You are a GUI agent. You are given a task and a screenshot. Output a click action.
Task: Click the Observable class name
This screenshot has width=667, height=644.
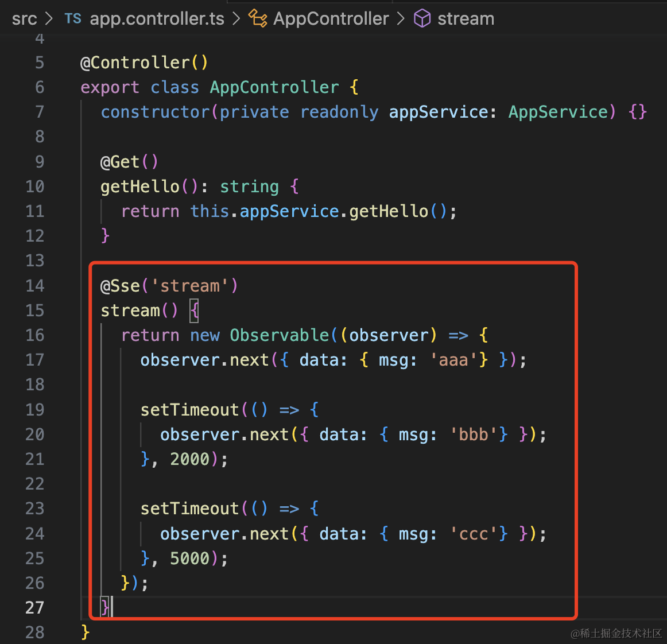click(280, 335)
